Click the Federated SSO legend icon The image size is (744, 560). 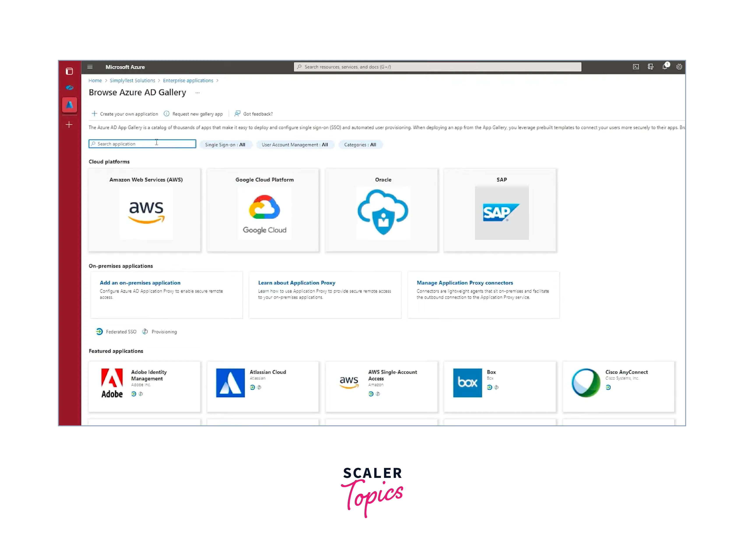coord(99,332)
